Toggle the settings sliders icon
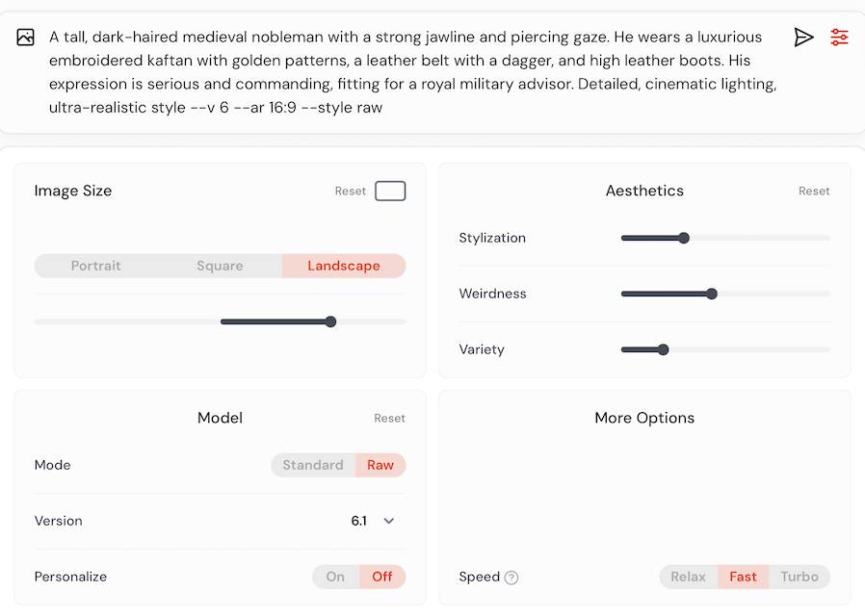The width and height of the screenshot is (865, 616). click(840, 38)
